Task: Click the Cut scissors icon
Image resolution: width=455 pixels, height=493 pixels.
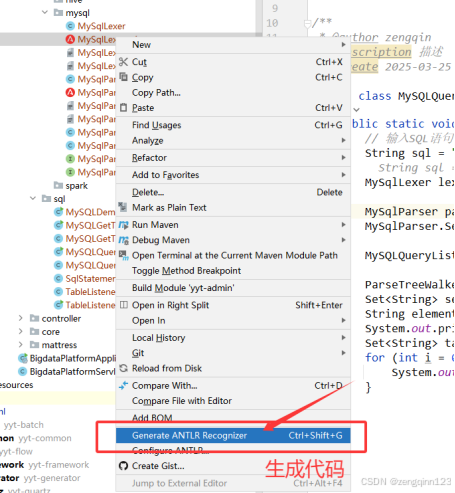Action: click(123, 62)
